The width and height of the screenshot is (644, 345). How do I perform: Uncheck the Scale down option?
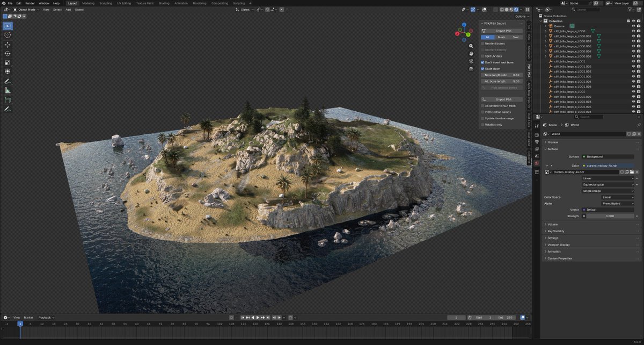[x=482, y=69]
